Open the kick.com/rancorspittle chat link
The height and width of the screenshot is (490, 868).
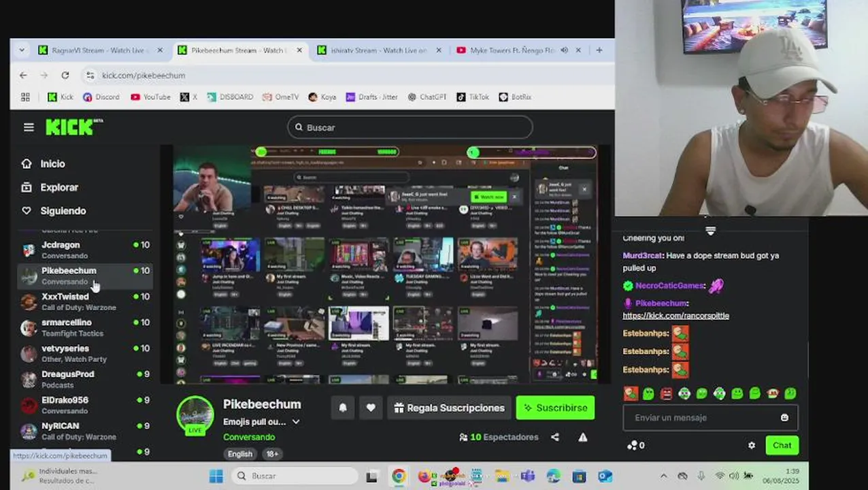(x=675, y=316)
